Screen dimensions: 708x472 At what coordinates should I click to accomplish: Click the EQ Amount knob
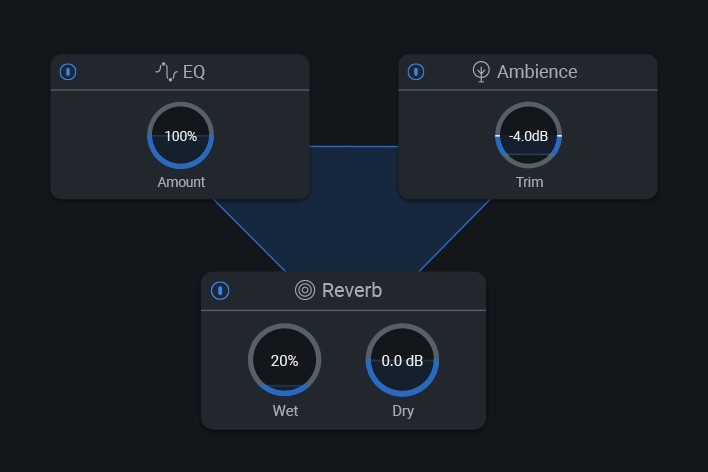(x=181, y=136)
